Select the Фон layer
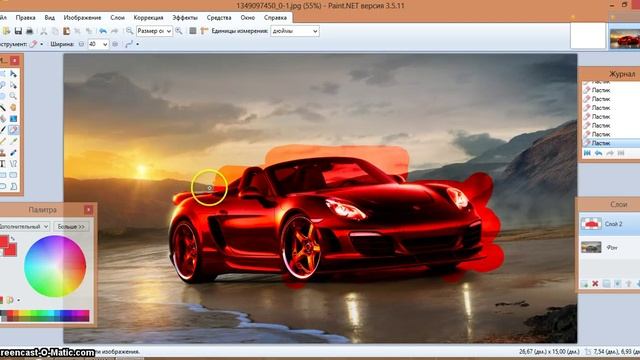Viewport: 640px width, 360px height. 609,247
